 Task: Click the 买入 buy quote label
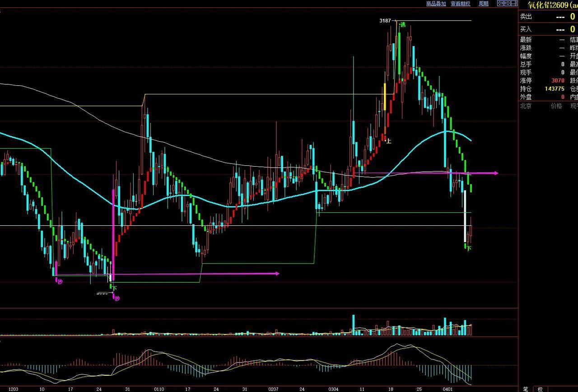click(526, 29)
